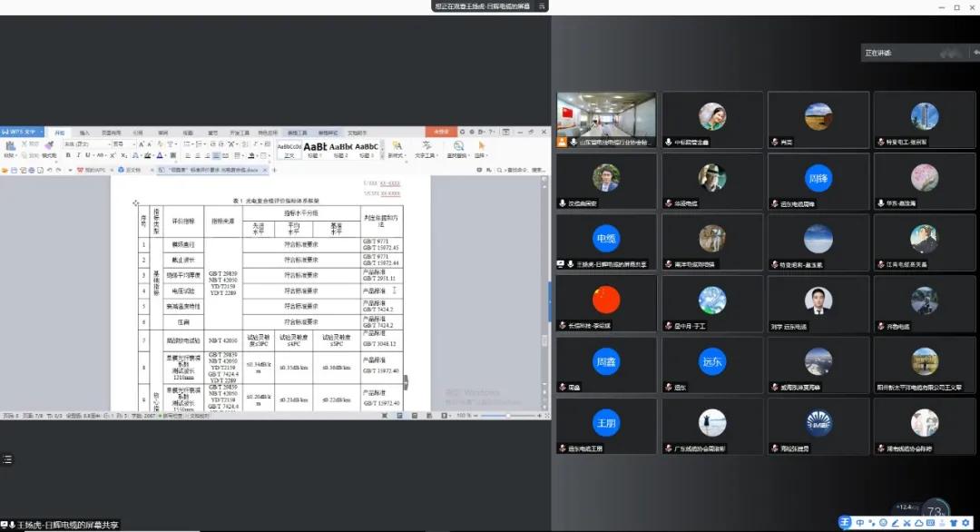Open the 页面布局 ribbon tab
Screen dimensions: 980x532
[x=112, y=133]
